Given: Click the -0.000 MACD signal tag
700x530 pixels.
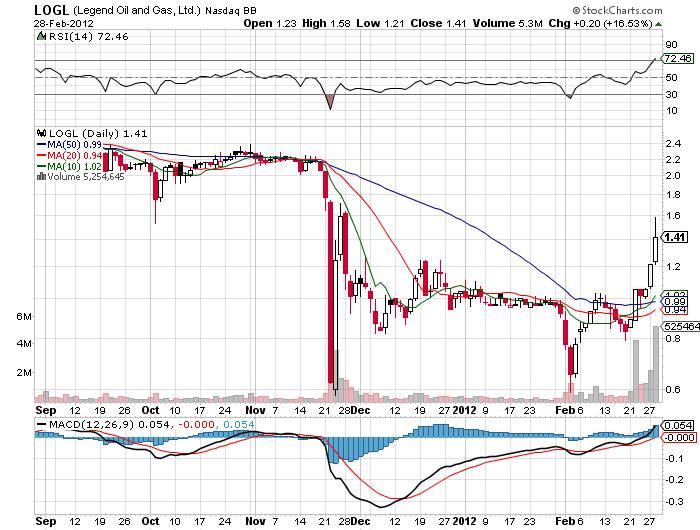Looking at the screenshot, I should [x=679, y=438].
